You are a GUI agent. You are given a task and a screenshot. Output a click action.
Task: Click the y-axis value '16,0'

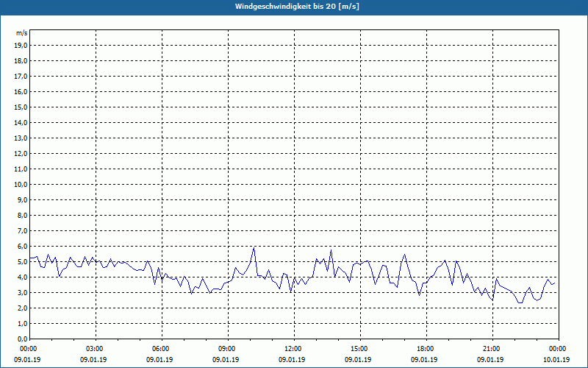click(21, 91)
